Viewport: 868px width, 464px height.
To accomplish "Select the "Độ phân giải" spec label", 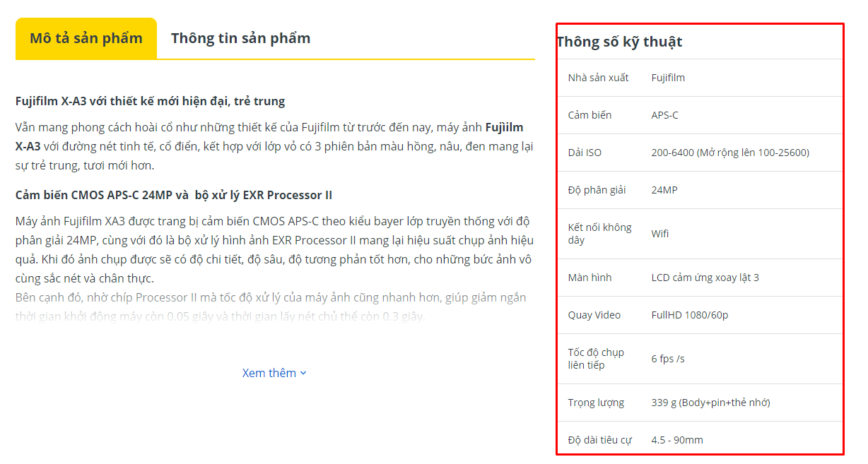I will pos(597,190).
